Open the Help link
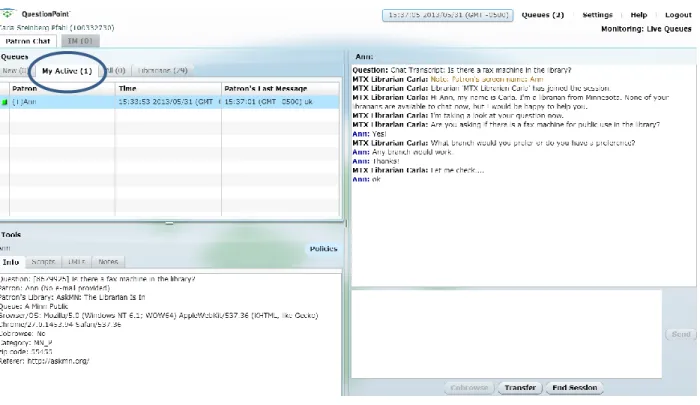Image resolution: width=700 pixels, height=405 pixels. point(638,15)
